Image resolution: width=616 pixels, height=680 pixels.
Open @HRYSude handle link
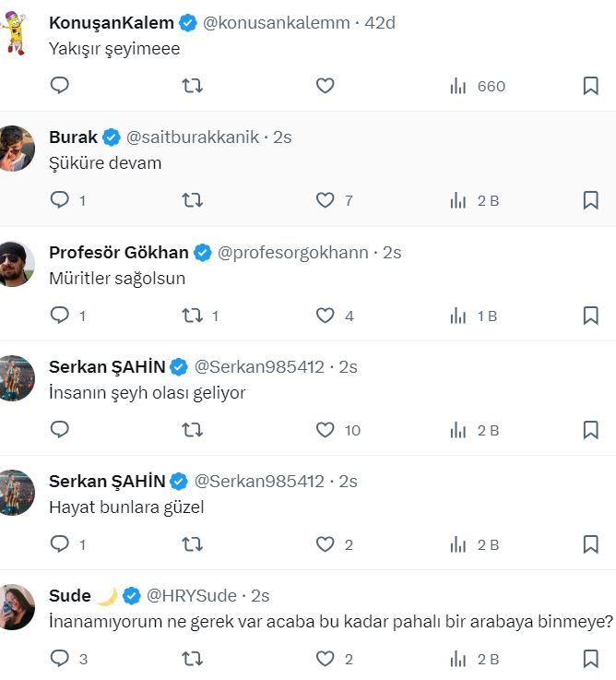tap(192, 595)
